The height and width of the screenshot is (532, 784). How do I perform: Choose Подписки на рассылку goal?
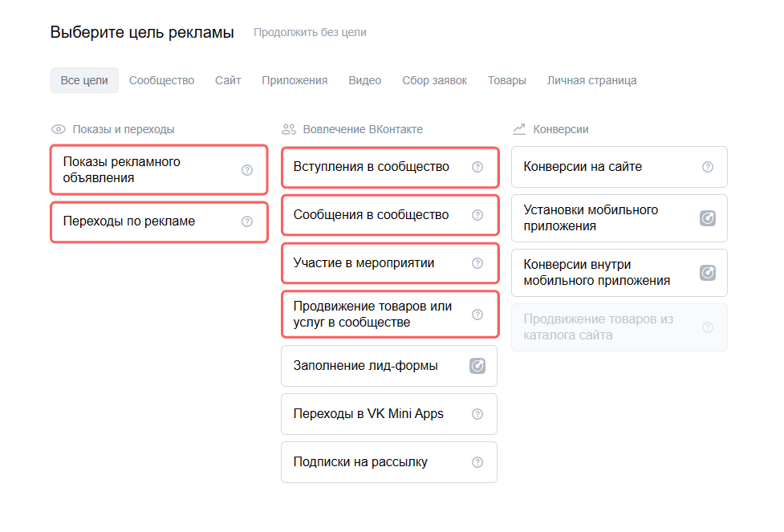tap(389, 462)
